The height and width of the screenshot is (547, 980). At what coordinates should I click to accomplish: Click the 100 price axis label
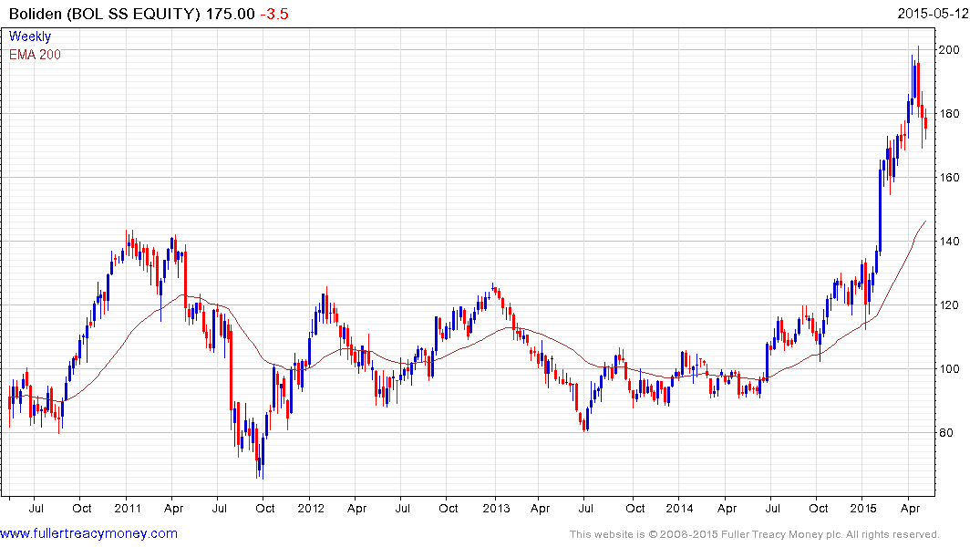949,369
